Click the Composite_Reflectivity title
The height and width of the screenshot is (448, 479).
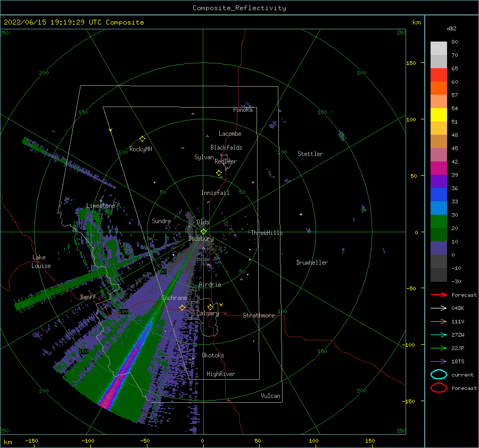[239, 8]
